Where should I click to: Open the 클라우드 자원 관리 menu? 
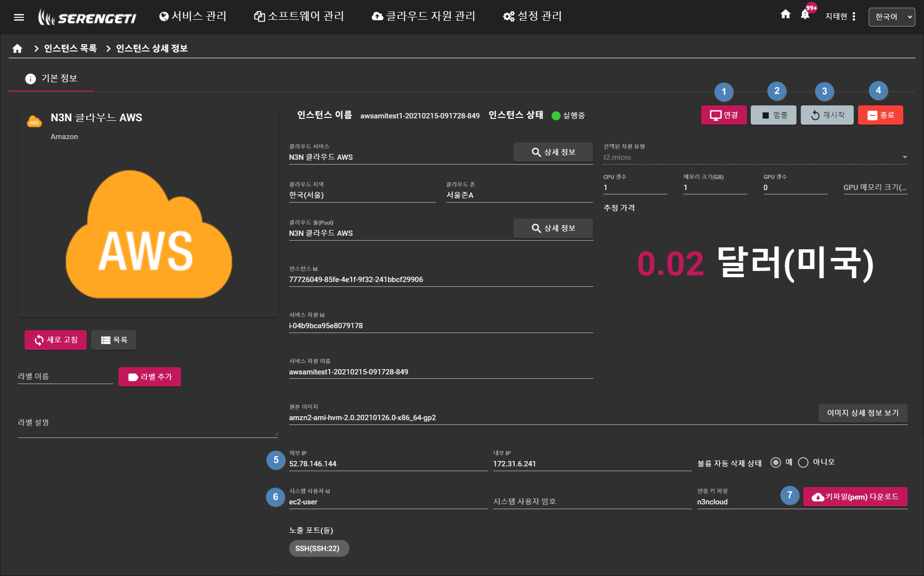coord(423,16)
